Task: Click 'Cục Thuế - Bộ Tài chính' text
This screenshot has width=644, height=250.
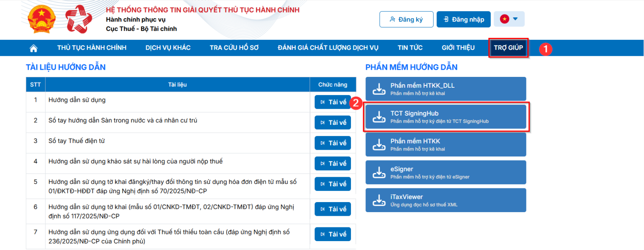Action: click(x=141, y=29)
